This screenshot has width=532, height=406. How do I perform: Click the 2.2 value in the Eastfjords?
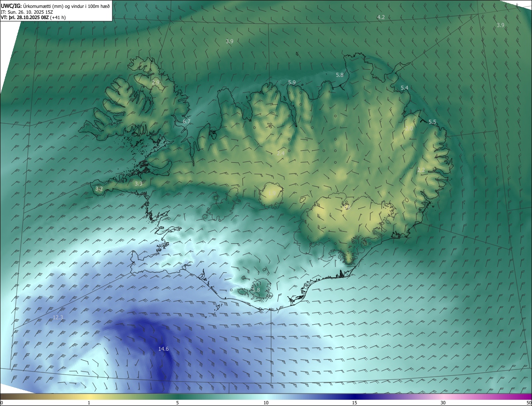[421, 170]
